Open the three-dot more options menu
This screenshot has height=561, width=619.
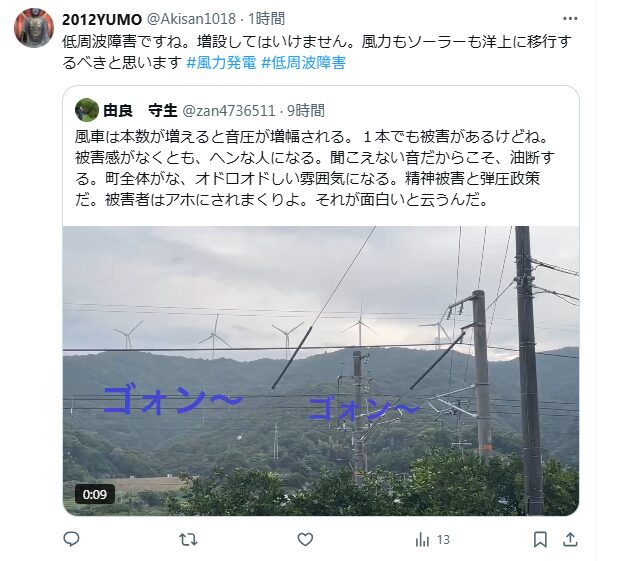[570, 19]
